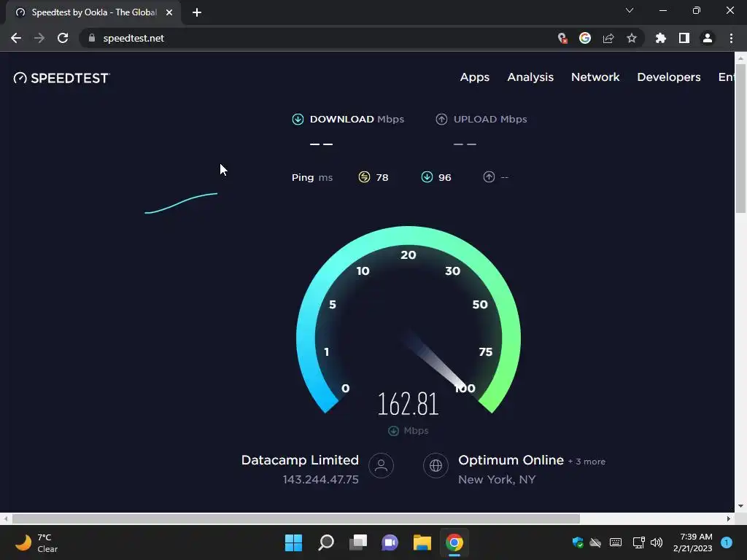
Task: Open the notification badge
Action: click(727, 542)
